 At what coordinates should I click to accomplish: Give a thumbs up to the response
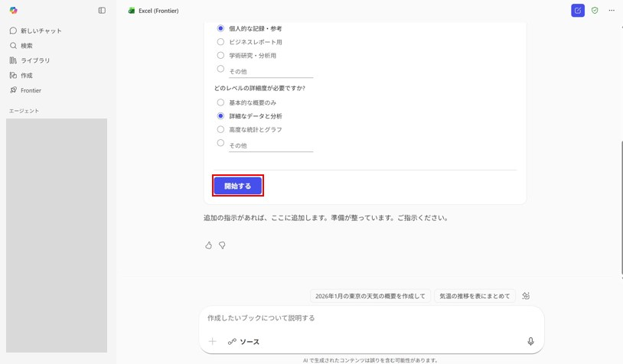click(x=209, y=245)
